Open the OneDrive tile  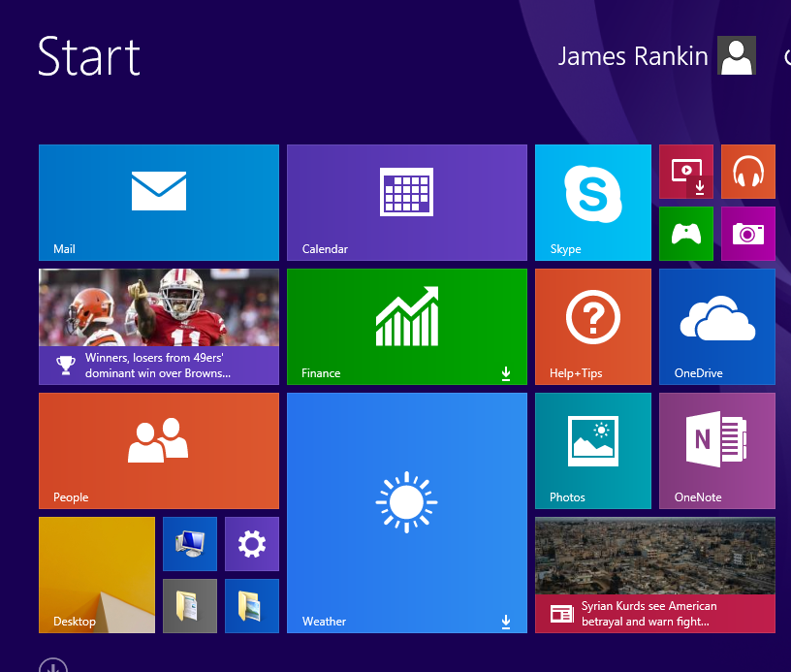point(717,327)
